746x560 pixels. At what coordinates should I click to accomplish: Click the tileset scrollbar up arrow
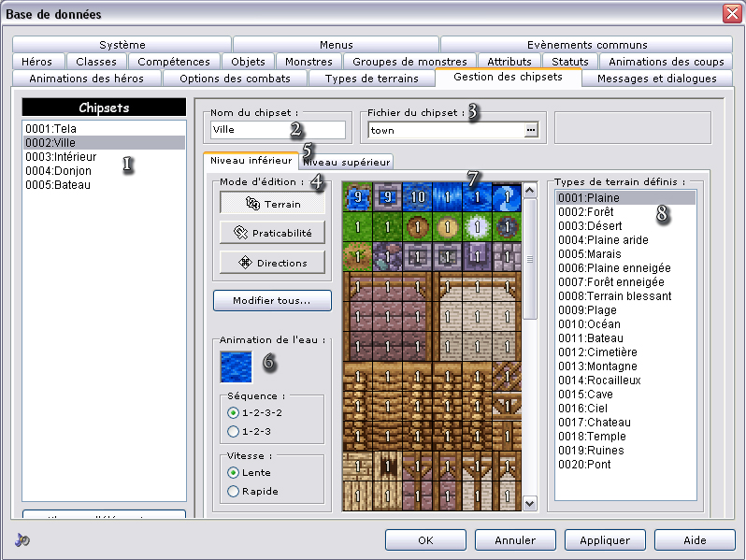click(x=530, y=189)
